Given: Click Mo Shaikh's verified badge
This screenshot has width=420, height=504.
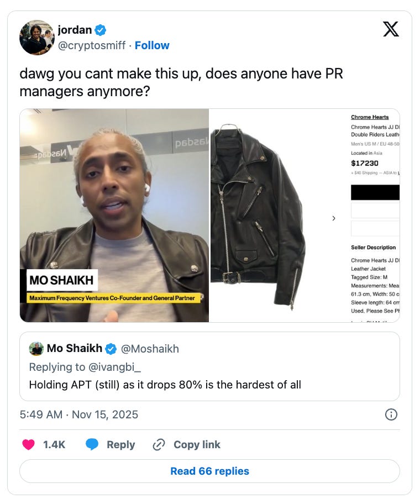Looking at the screenshot, I should 111,349.
